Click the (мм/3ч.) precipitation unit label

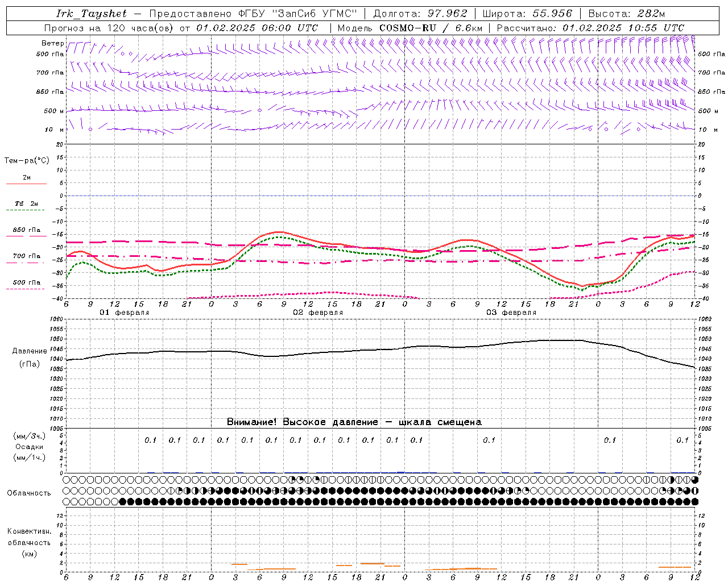pos(29,436)
